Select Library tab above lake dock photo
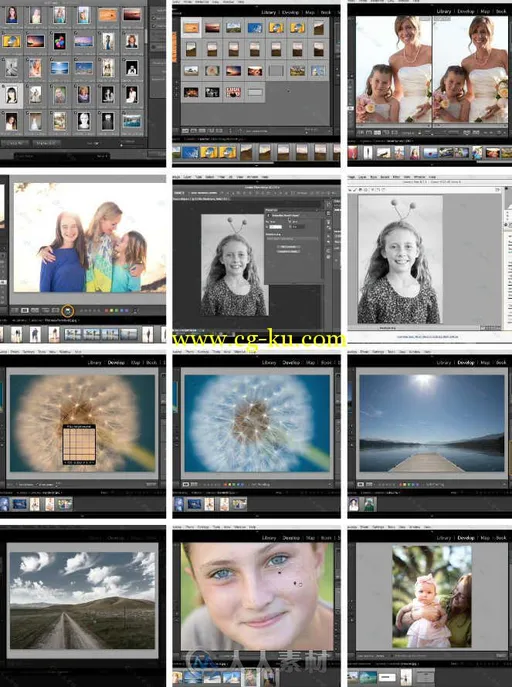 (444, 363)
